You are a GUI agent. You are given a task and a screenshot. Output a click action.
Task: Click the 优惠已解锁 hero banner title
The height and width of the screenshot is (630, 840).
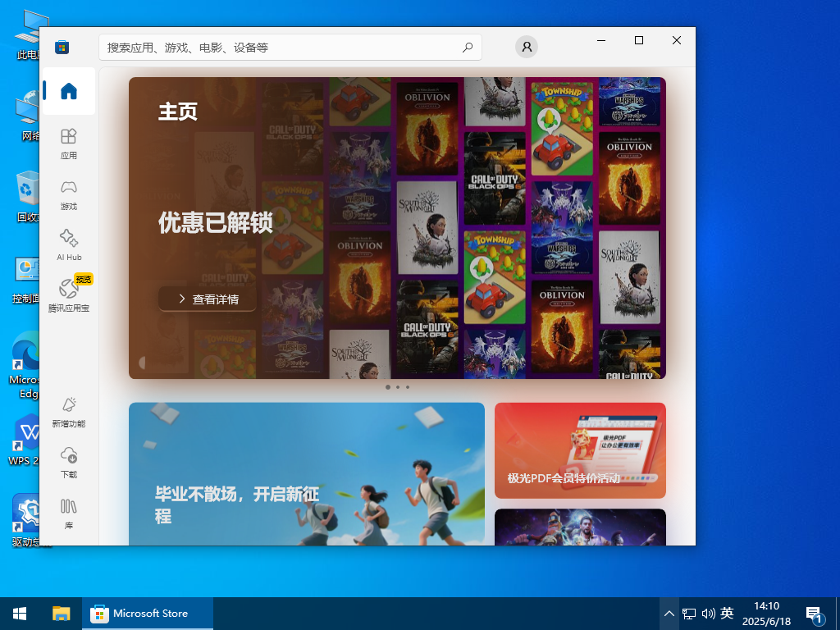pos(216,222)
